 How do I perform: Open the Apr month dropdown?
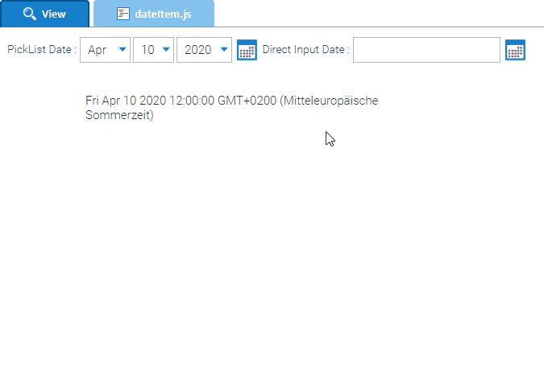[x=105, y=50]
